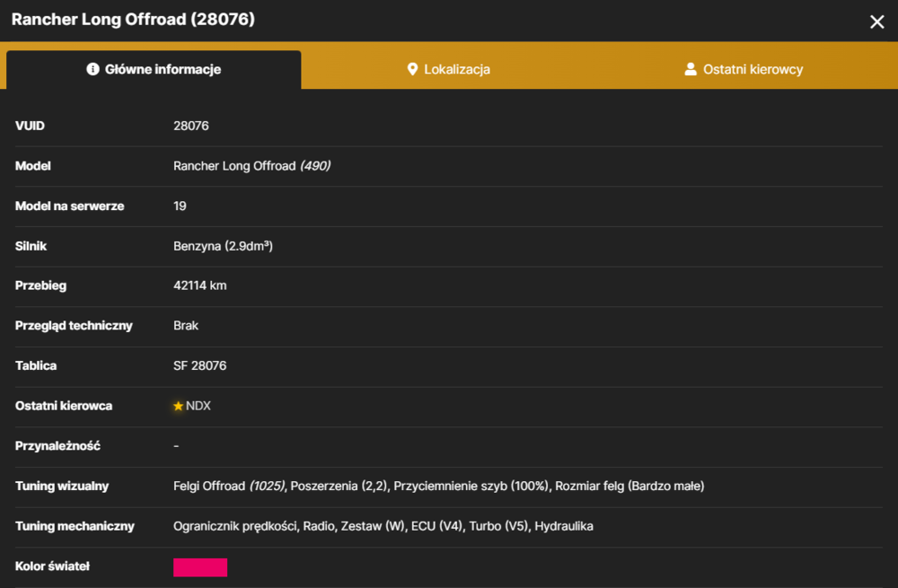Click the dialog title Rancher Long Offroad (28076)
898x588 pixels.
click(x=133, y=20)
